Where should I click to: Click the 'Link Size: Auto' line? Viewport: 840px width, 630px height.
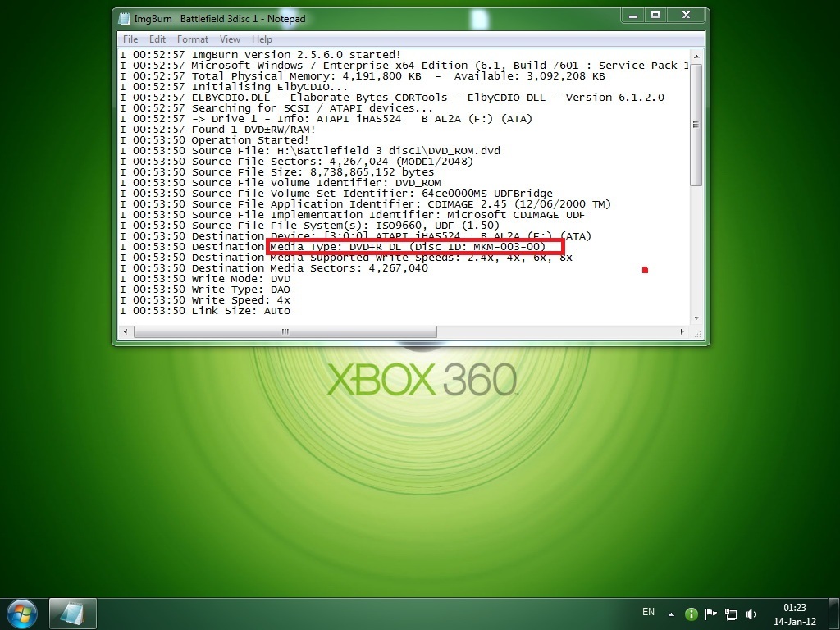tap(205, 312)
